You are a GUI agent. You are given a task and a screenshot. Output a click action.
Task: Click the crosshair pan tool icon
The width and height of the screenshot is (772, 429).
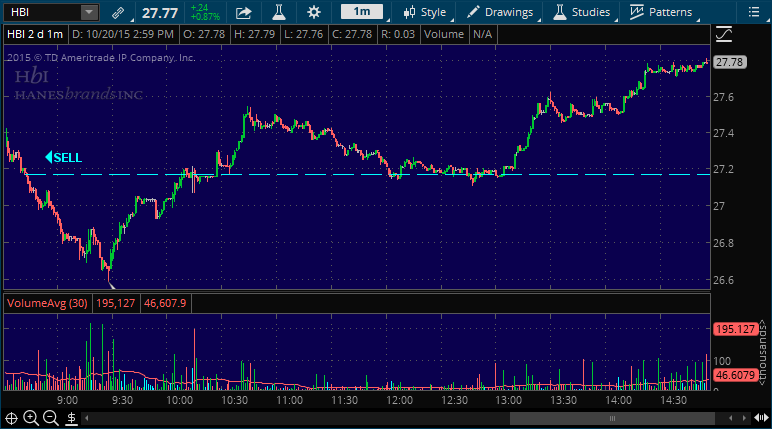coord(11,419)
